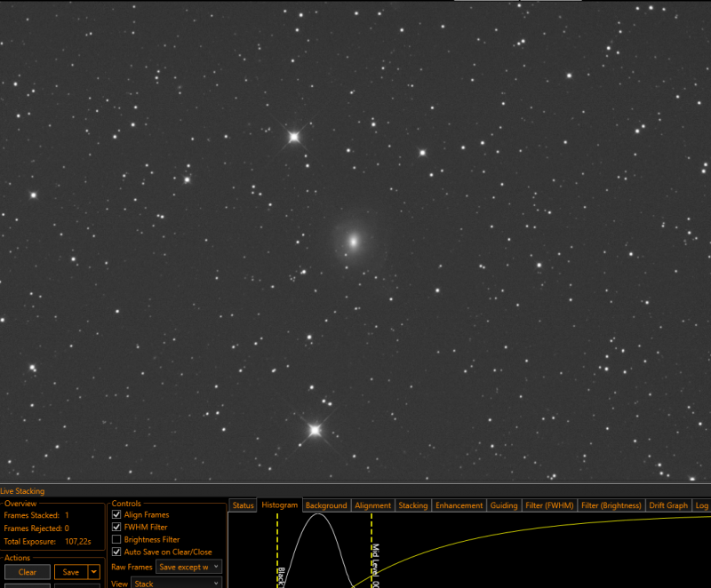Open the Drift Graph tab
The image size is (711, 588).
[668, 505]
